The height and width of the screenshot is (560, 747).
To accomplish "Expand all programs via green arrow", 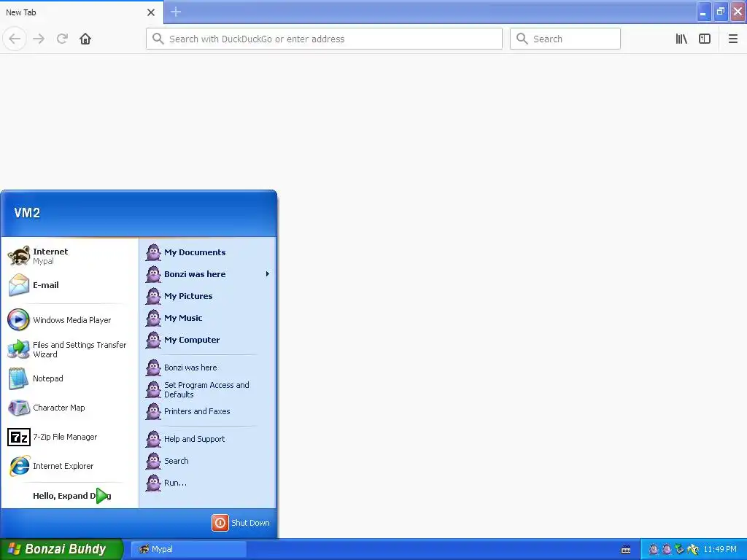I will [102, 496].
